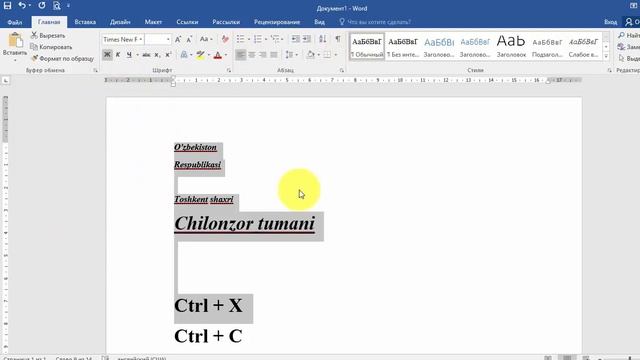
Task: Apply the large Заголовок title style
Action: (511, 47)
